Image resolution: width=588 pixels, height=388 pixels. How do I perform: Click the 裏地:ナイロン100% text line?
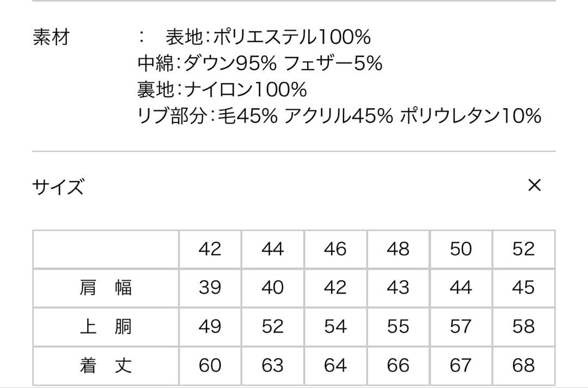(212, 89)
